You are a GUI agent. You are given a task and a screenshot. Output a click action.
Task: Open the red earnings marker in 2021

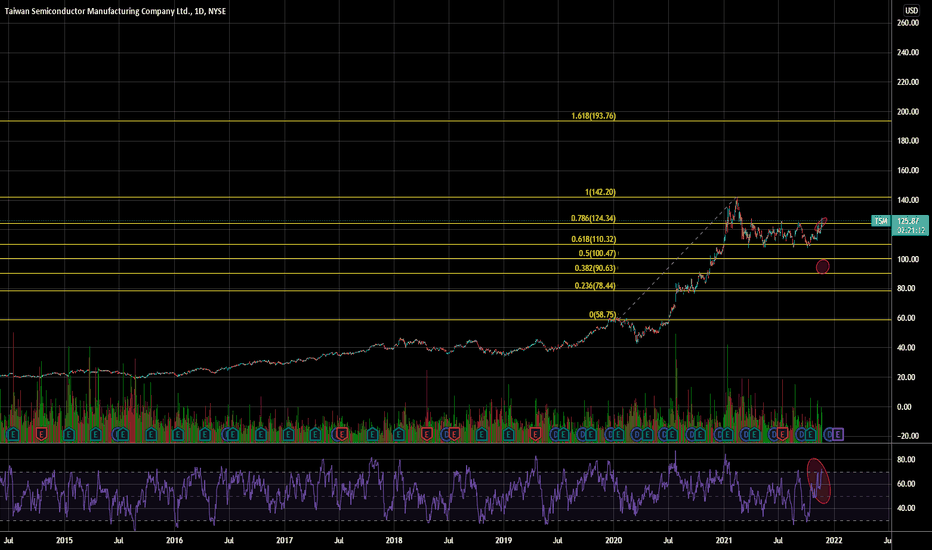point(782,435)
